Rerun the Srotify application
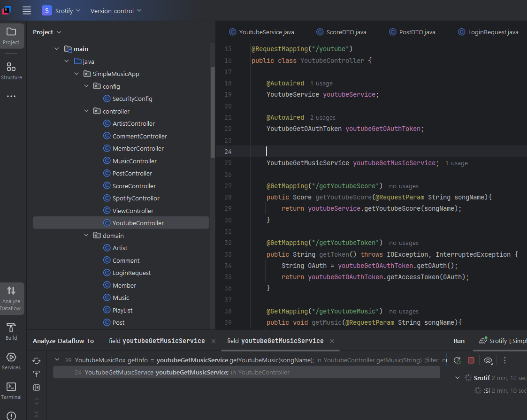The height and width of the screenshot is (420, 527). click(x=458, y=360)
